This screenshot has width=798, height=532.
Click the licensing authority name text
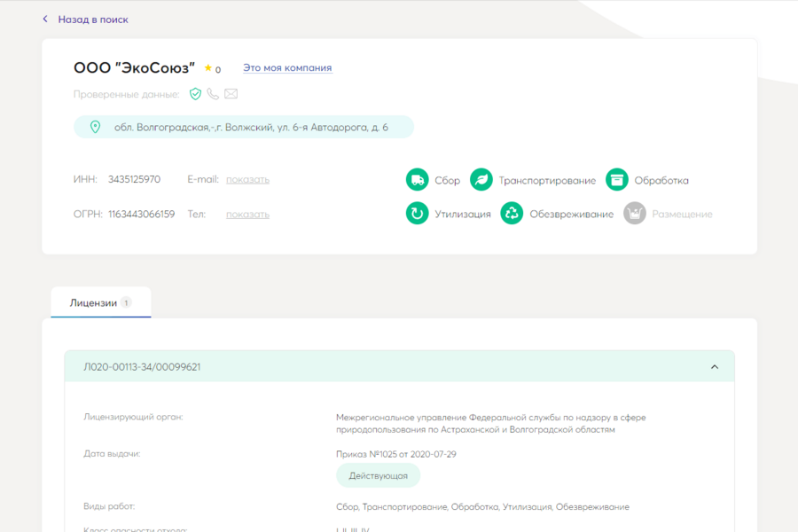coord(490,424)
